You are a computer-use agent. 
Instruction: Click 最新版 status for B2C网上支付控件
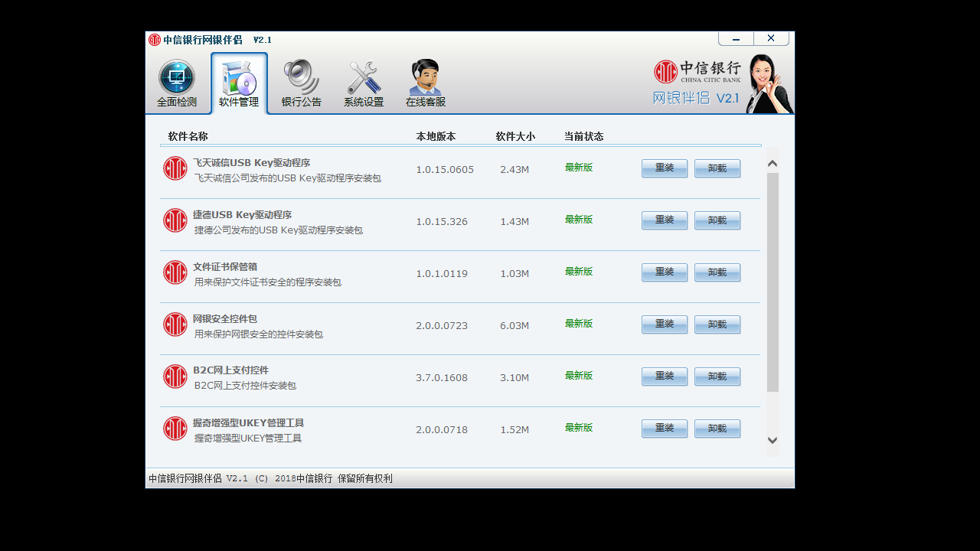coord(579,376)
